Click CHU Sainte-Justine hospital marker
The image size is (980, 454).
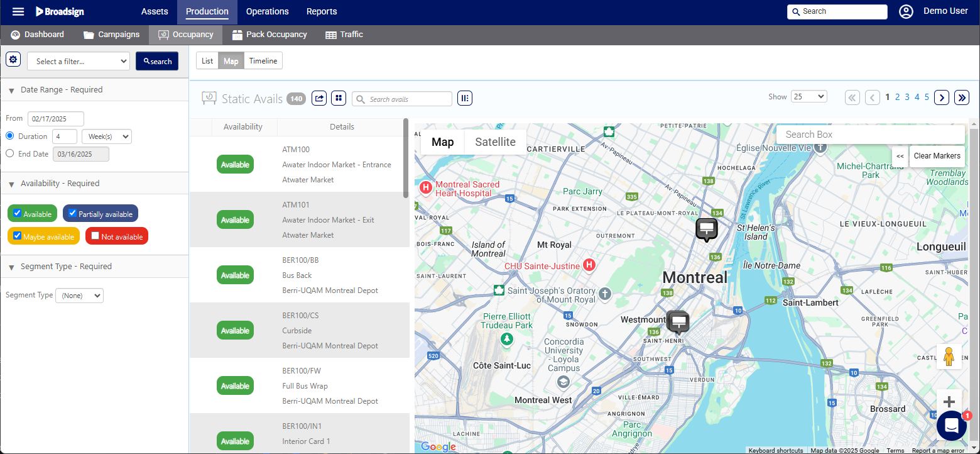(x=589, y=265)
